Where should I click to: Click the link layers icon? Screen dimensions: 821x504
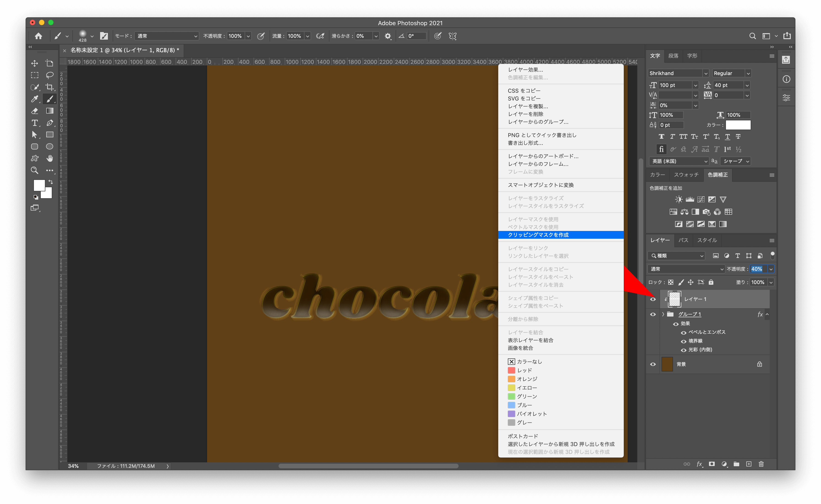click(x=687, y=464)
